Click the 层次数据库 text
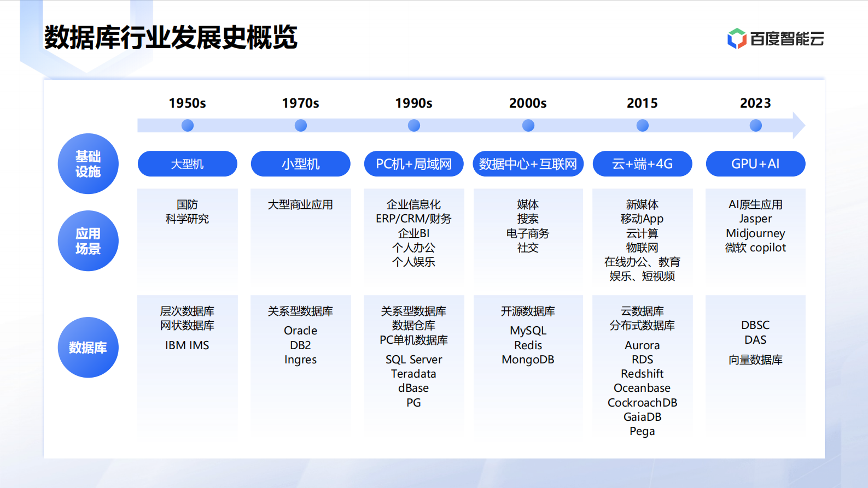 click(188, 311)
